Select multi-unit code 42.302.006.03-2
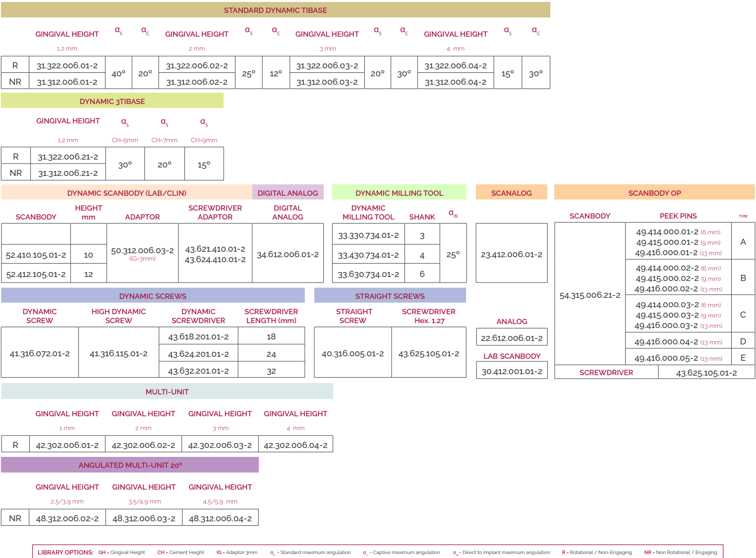 [220, 445]
